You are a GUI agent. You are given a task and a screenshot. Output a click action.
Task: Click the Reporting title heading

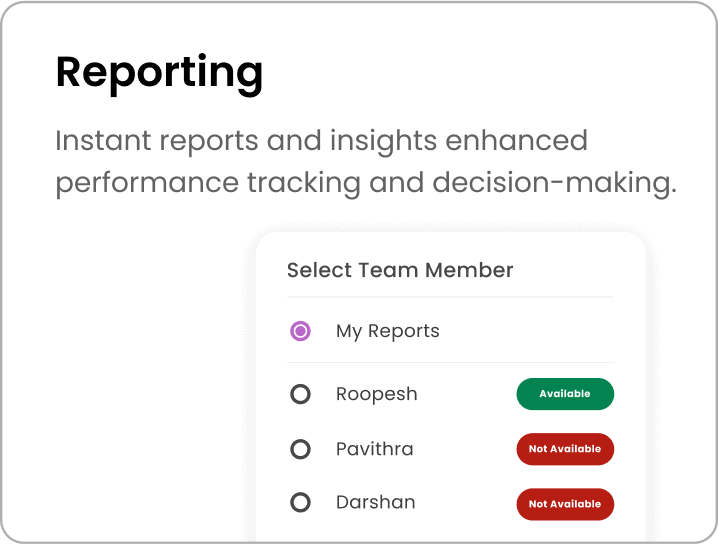pos(160,72)
